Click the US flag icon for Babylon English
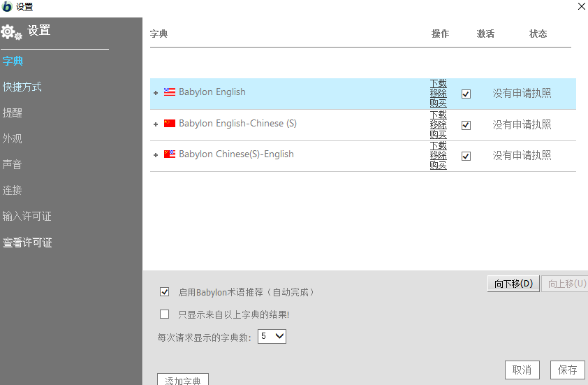This screenshot has height=385, width=588. point(170,92)
